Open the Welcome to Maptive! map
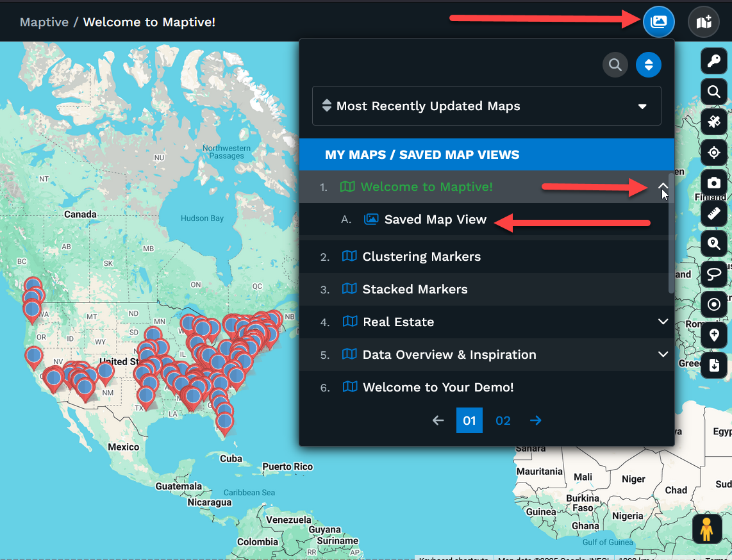This screenshot has height=560, width=732. (426, 186)
